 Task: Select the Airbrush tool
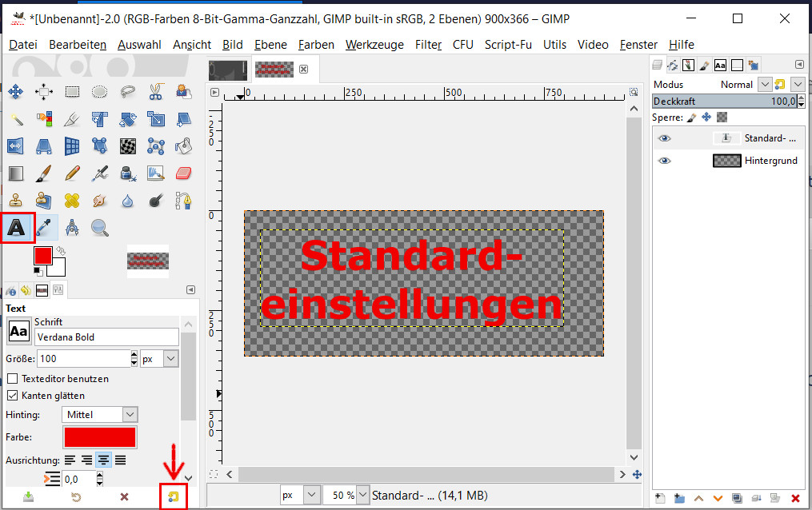[99, 173]
